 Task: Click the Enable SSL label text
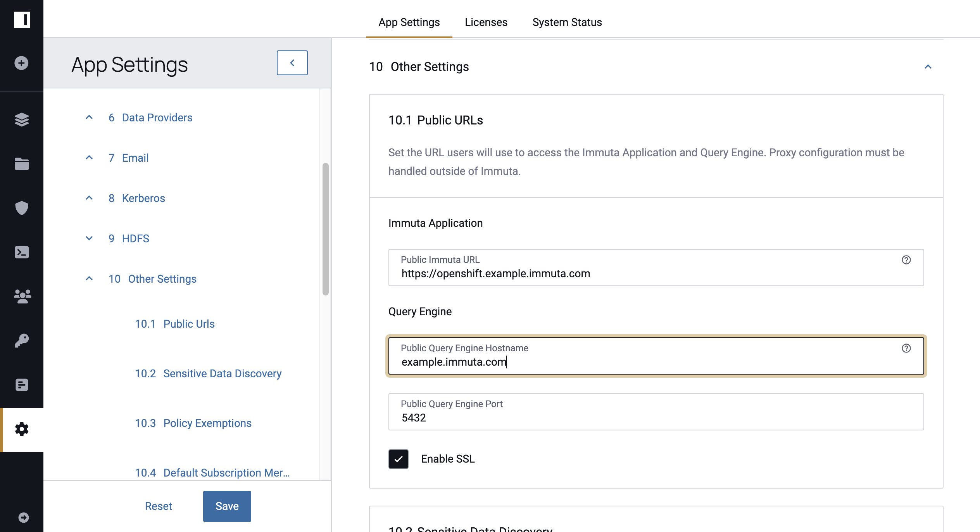tap(448, 459)
